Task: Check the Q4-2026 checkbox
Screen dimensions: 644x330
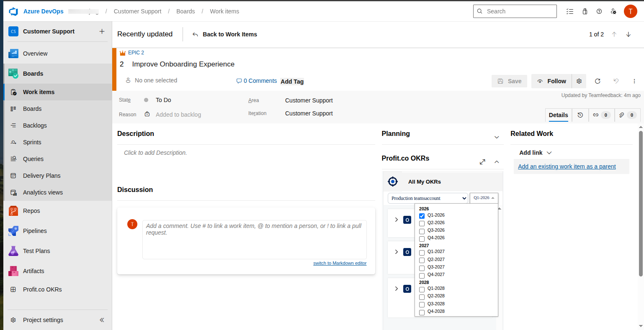Action: [422, 239]
